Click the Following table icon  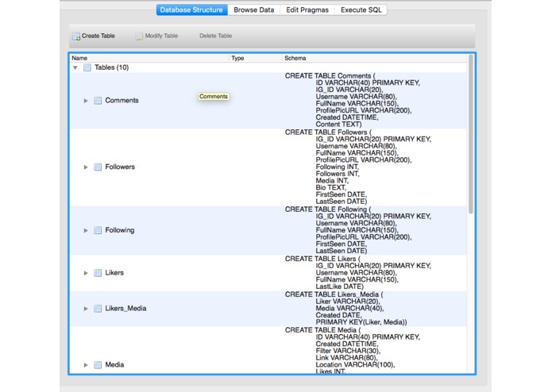pos(98,230)
